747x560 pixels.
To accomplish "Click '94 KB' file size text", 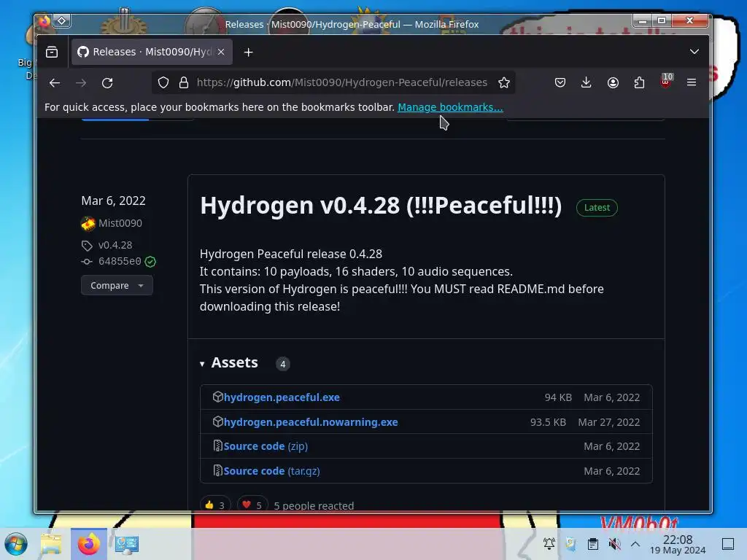I will click(x=558, y=397).
